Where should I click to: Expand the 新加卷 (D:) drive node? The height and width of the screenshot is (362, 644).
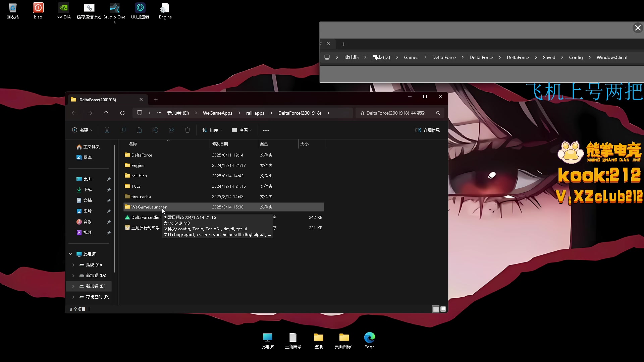point(73,276)
